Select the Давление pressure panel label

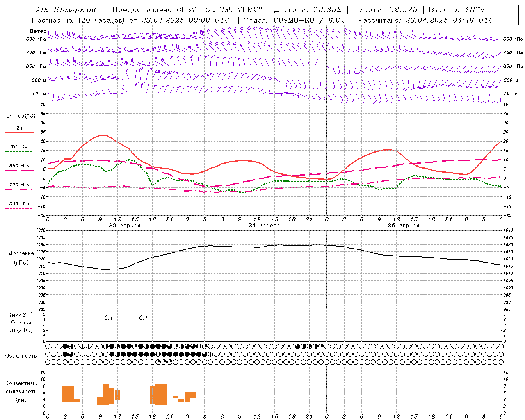coord(21,253)
